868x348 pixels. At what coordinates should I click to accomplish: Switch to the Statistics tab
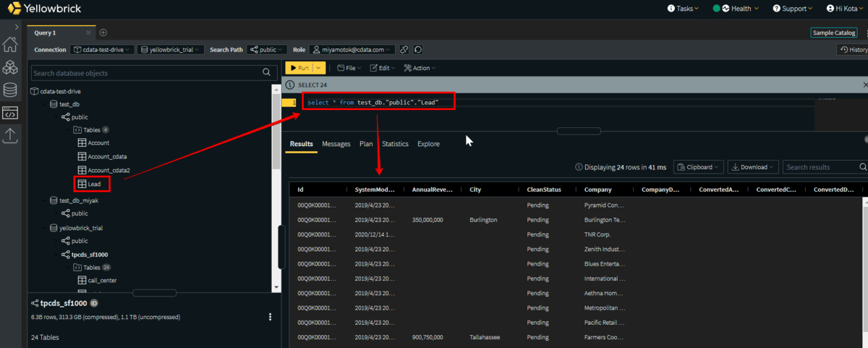395,144
